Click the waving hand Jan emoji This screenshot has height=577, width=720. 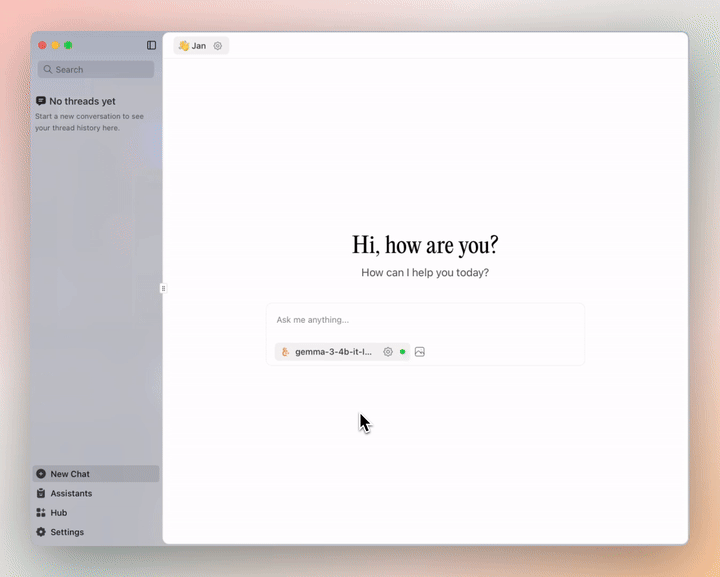183,46
